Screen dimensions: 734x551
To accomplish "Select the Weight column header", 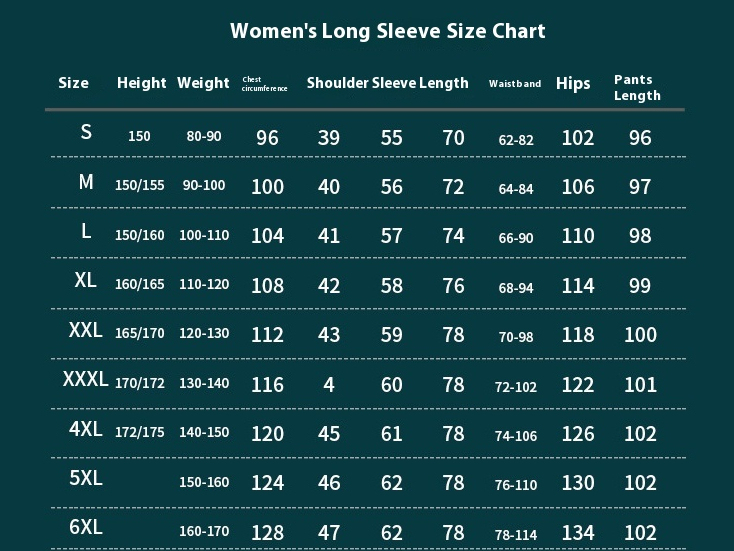I will coord(203,83).
